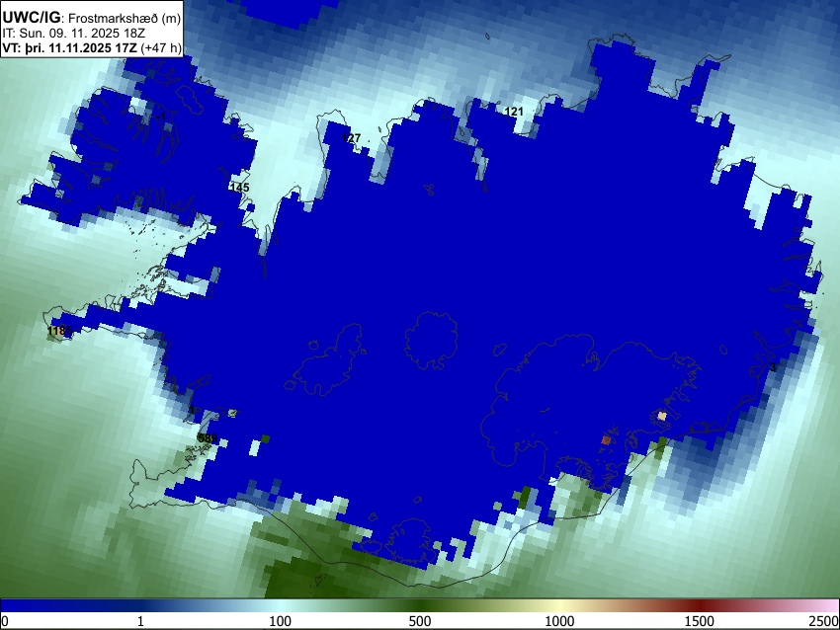Image resolution: width=840 pixels, height=630 pixels.
Task: Click the legend label '0'
Action: pyautogui.click(x=5, y=621)
